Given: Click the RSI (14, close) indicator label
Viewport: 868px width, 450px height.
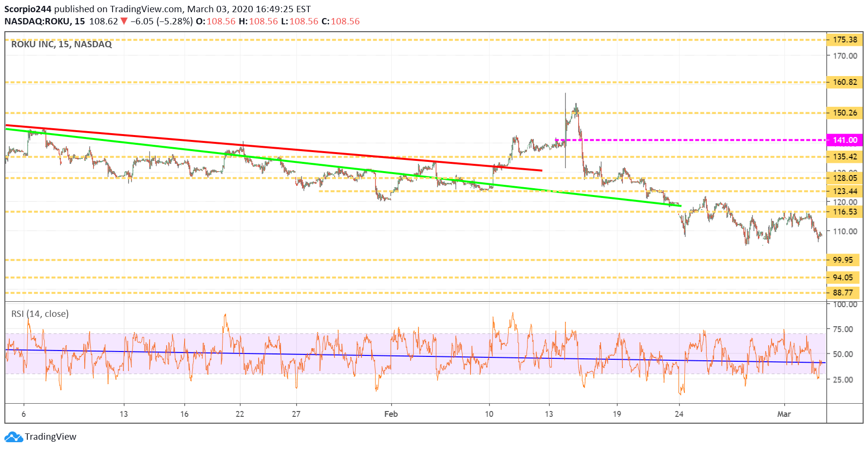Looking at the screenshot, I should [x=40, y=314].
